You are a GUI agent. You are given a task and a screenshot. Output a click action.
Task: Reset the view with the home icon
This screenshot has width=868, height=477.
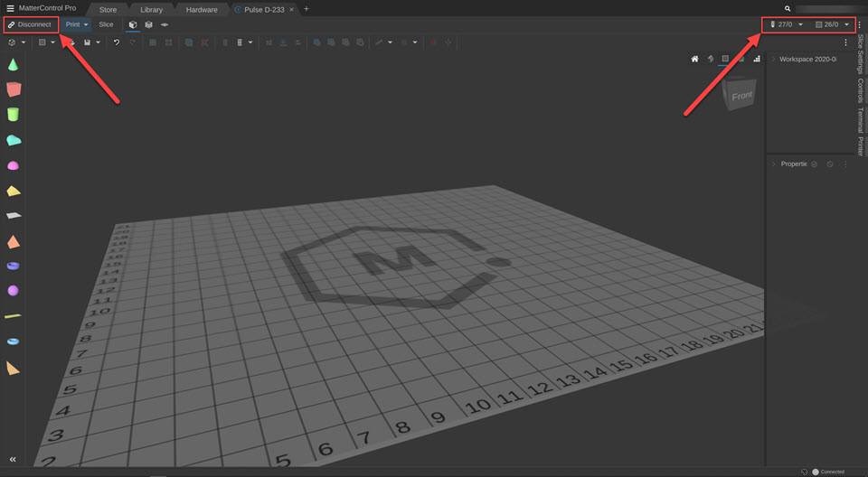[x=694, y=60]
